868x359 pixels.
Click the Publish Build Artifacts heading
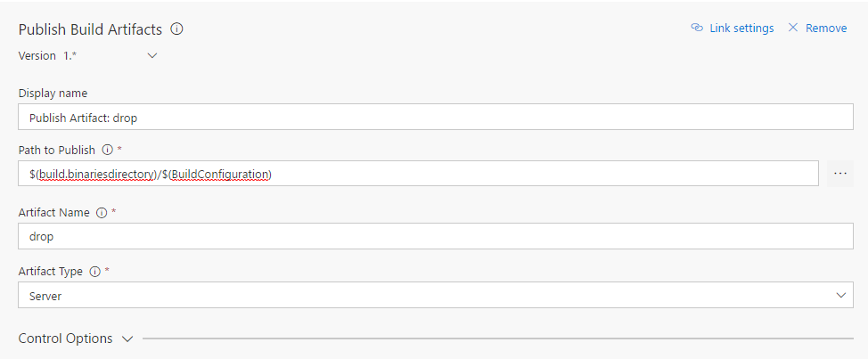coord(90,29)
